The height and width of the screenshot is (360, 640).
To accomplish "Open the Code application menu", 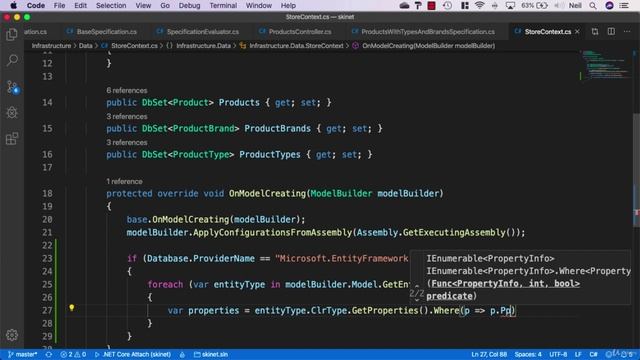I will 36,5.
